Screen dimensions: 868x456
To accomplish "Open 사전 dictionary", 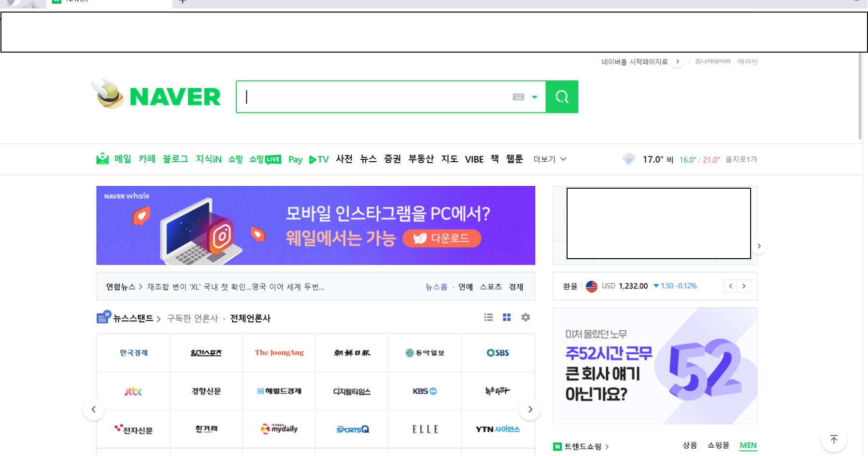I will point(344,159).
